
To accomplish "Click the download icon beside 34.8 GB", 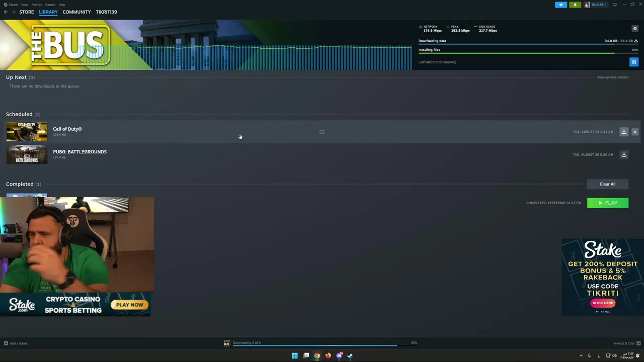I will click(636, 41).
